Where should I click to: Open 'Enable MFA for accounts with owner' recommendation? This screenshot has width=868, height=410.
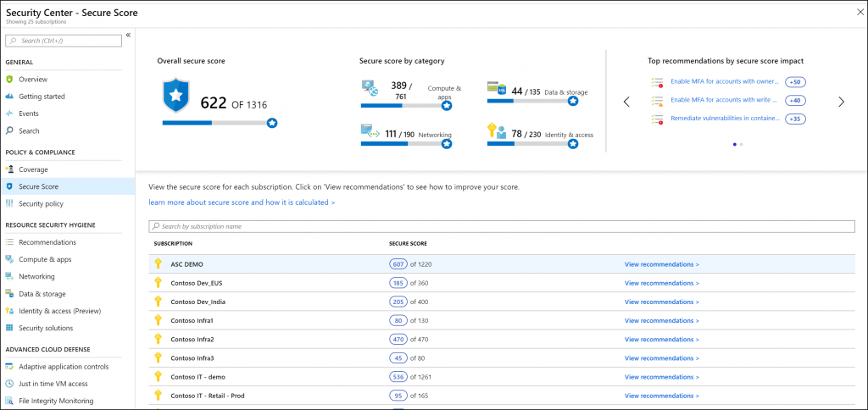pos(726,81)
